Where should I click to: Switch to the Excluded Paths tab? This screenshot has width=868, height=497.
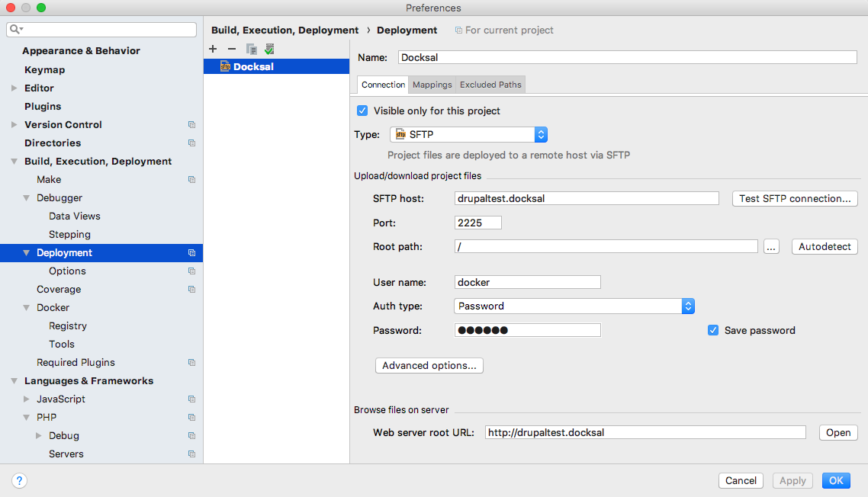click(490, 85)
